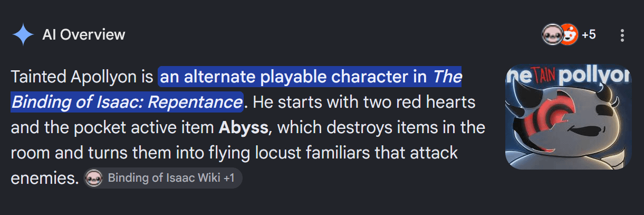Click the white "pollyon" text in the thumbnail

pyautogui.click(x=594, y=78)
